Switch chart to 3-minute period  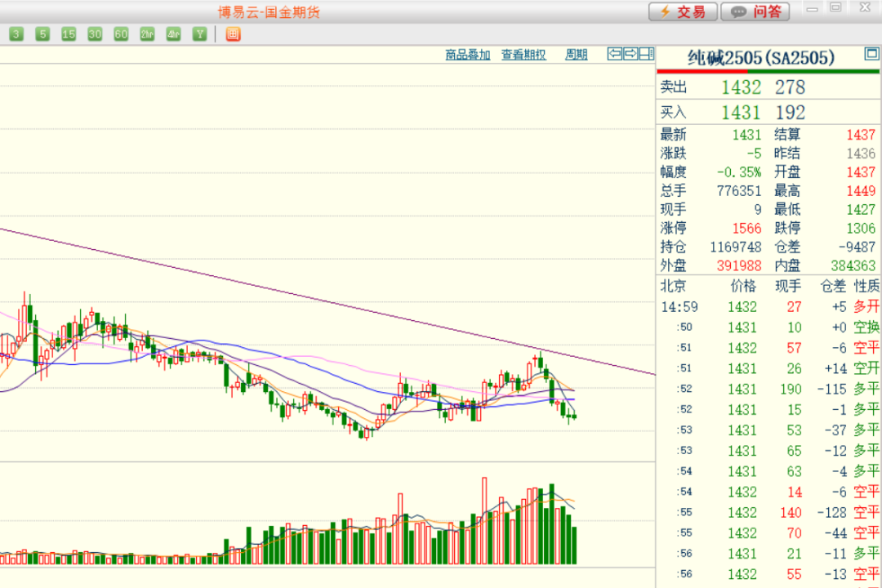pos(16,33)
